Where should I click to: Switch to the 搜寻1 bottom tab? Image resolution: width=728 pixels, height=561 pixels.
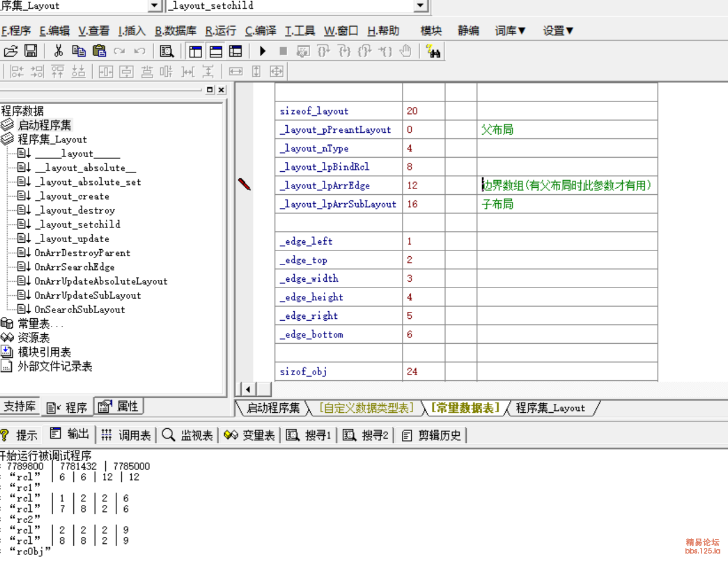308,435
